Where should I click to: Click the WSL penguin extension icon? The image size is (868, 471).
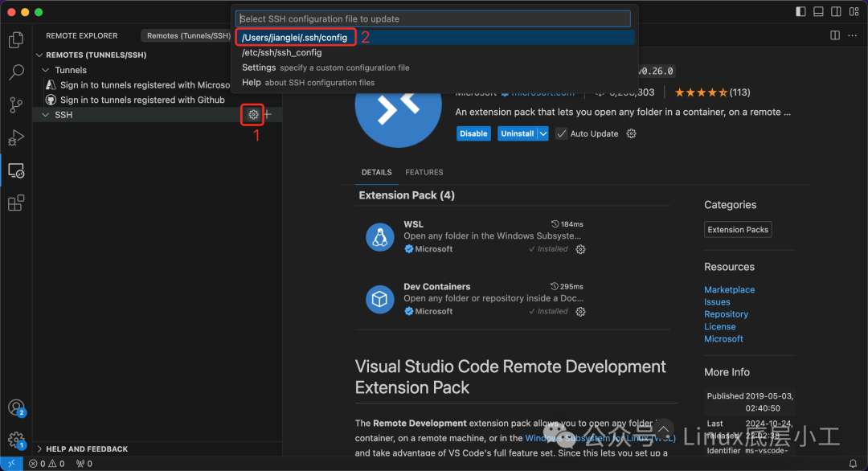point(379,237)
